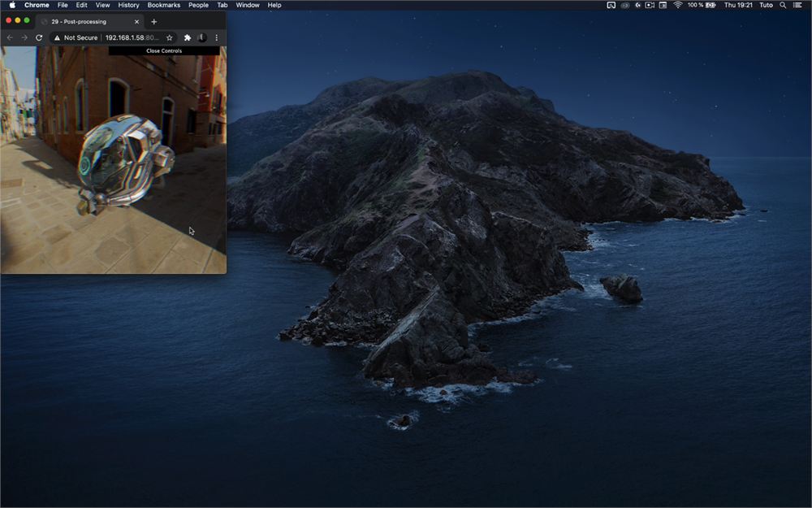Open the File menu
Viewport: 812px width, 508px height.
click(63, 5)
